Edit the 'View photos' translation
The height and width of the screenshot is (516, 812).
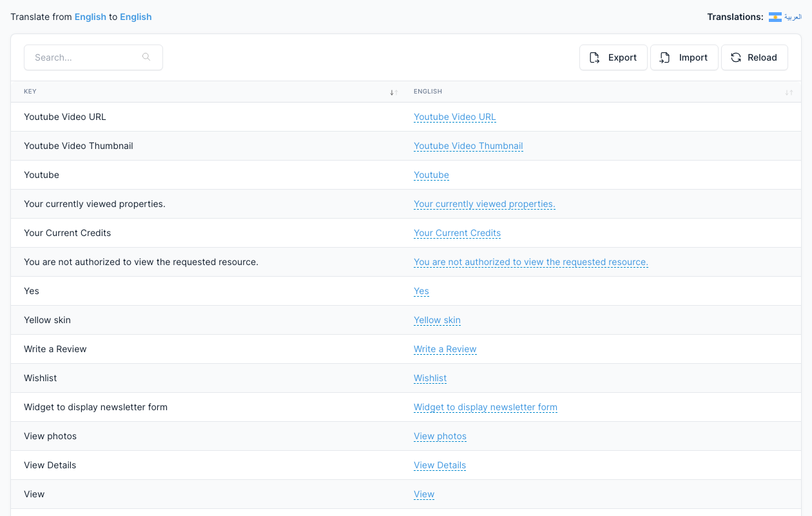[x=440, y=436]
